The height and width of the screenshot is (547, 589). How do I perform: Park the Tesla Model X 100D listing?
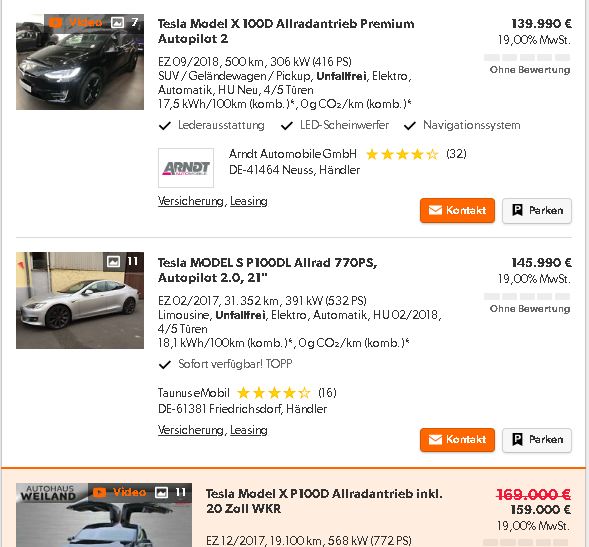tap(537, 210)
